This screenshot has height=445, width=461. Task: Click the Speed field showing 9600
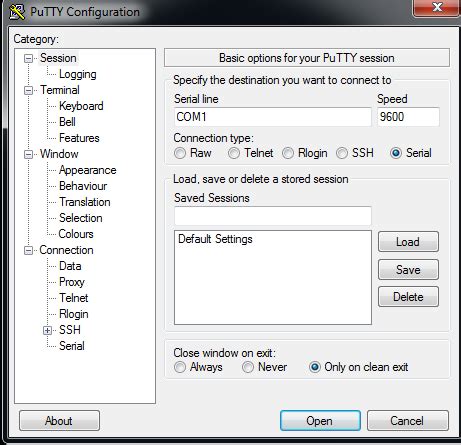point(408,117)
